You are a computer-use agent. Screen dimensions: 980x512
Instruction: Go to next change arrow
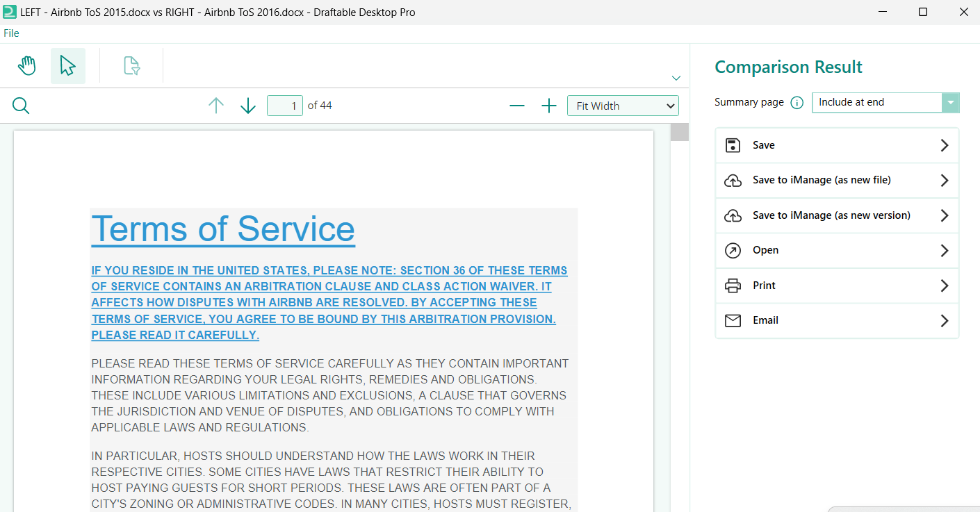[248, 106]
